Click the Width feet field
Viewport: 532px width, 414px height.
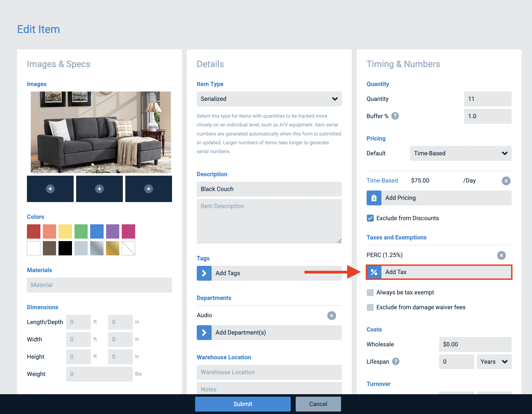coord(79,340)
